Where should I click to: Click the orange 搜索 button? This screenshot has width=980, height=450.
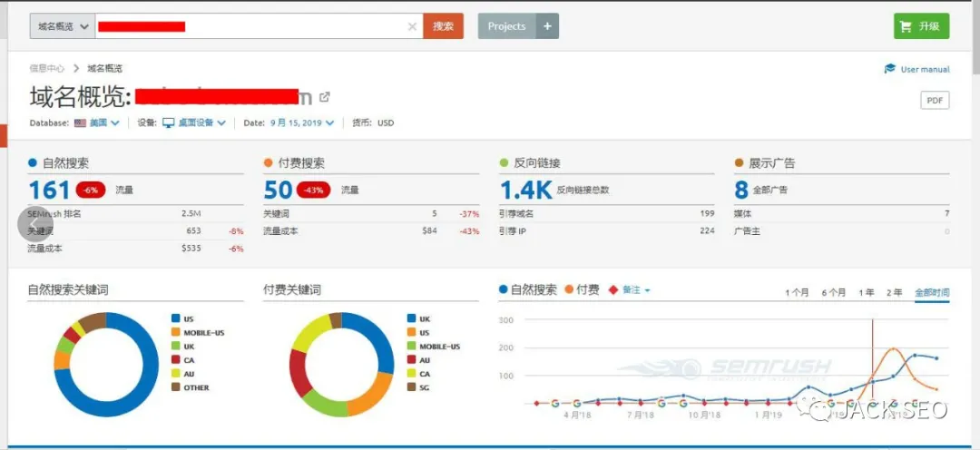pyautogui.click(x=443, y=26)
